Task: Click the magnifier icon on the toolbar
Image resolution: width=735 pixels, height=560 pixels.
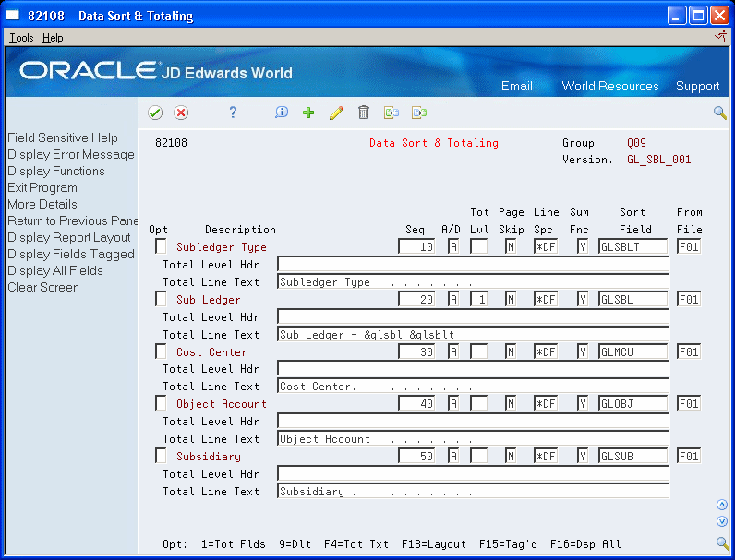Action: tap(720, 113)
